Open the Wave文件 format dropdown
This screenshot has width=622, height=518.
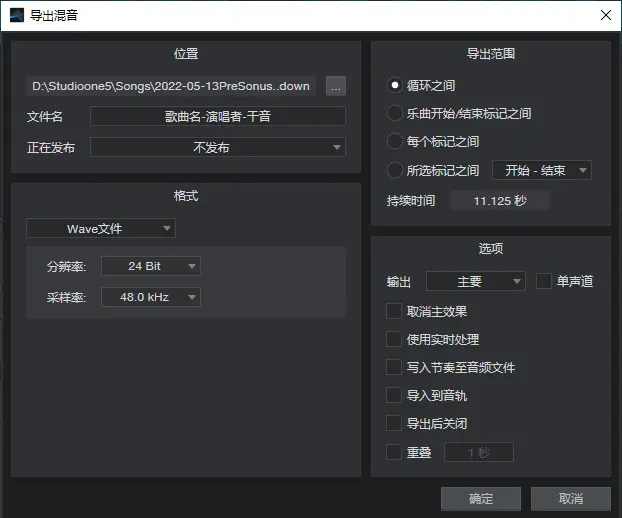tap(101, 228)
